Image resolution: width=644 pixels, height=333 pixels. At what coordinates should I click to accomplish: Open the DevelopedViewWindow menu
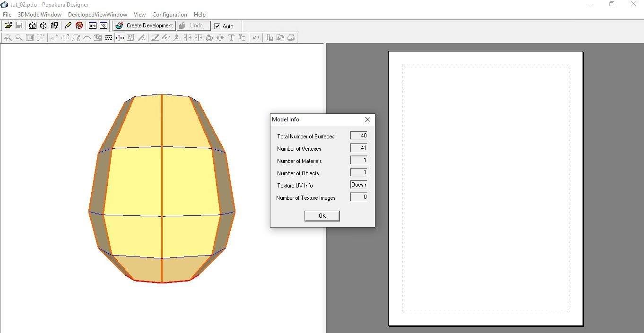click(x=97, y=15)
